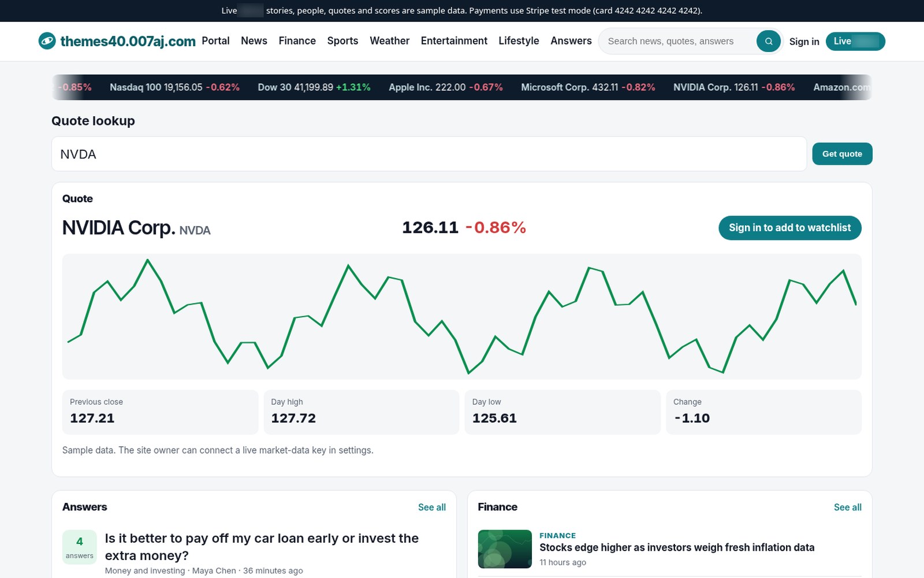
Task: Click the themes40 site logo icon
Action: pos(47,41)
